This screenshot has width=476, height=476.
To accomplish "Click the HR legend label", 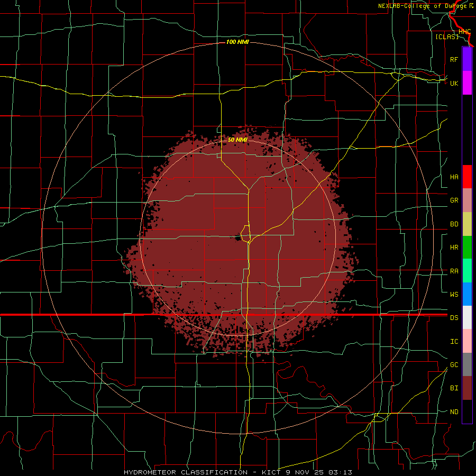I will [x=454, y=247].
